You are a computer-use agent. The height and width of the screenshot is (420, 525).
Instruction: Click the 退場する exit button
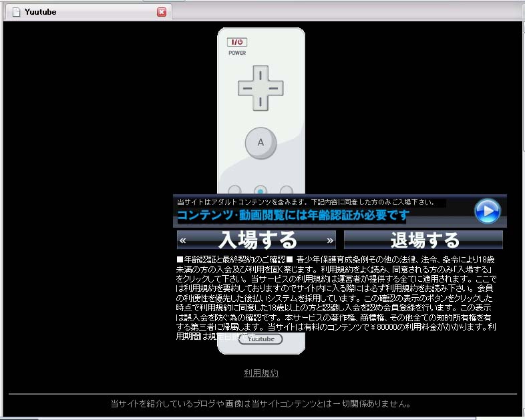point(423,240)
